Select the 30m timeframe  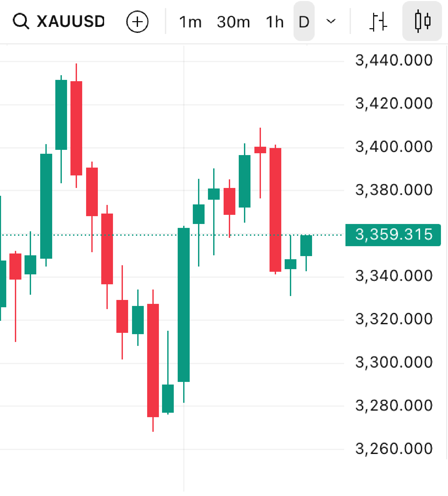click(233, 22)
